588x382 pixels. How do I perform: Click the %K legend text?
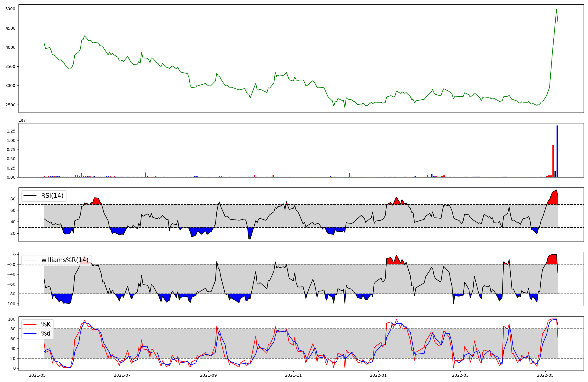click(x=46, y=324)
